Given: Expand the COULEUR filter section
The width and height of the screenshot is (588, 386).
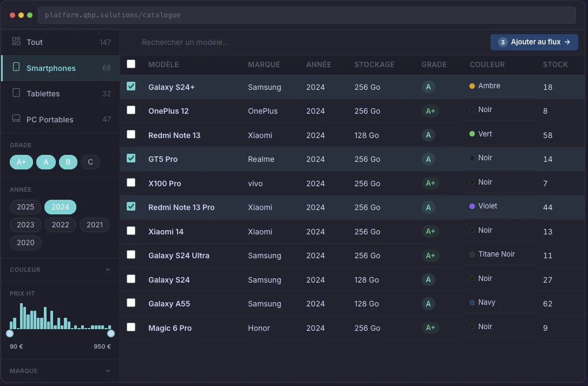Looking at the screenshot, I should click(60, 270).
